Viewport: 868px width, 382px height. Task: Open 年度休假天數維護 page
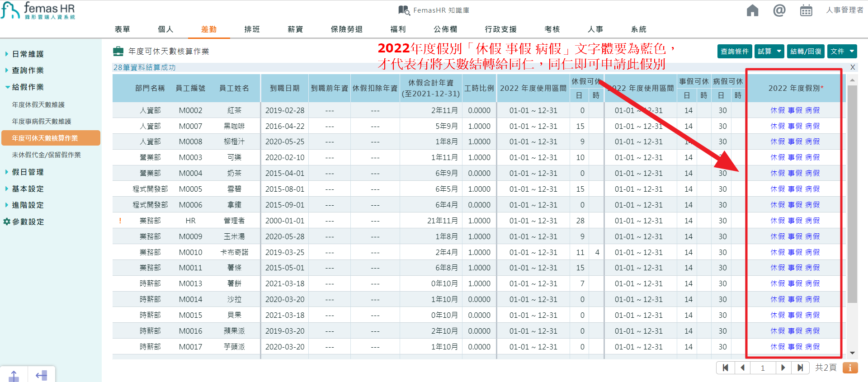38,104
